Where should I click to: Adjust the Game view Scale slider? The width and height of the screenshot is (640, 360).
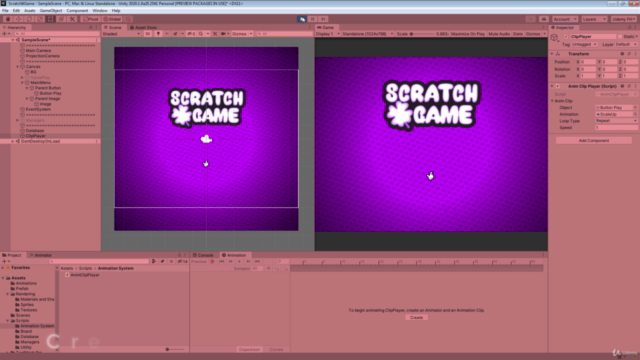point(422,34)
